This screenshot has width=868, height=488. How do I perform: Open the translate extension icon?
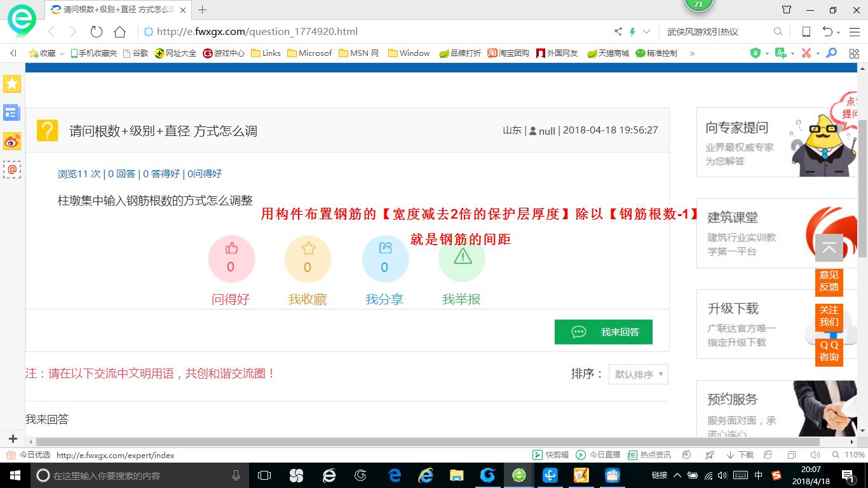780,53
